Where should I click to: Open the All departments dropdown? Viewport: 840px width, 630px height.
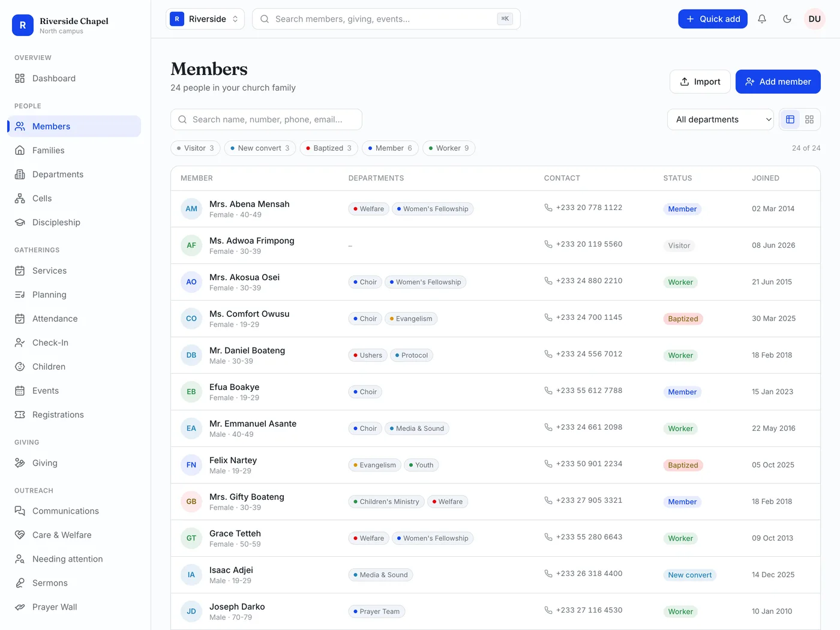point(721,119)
